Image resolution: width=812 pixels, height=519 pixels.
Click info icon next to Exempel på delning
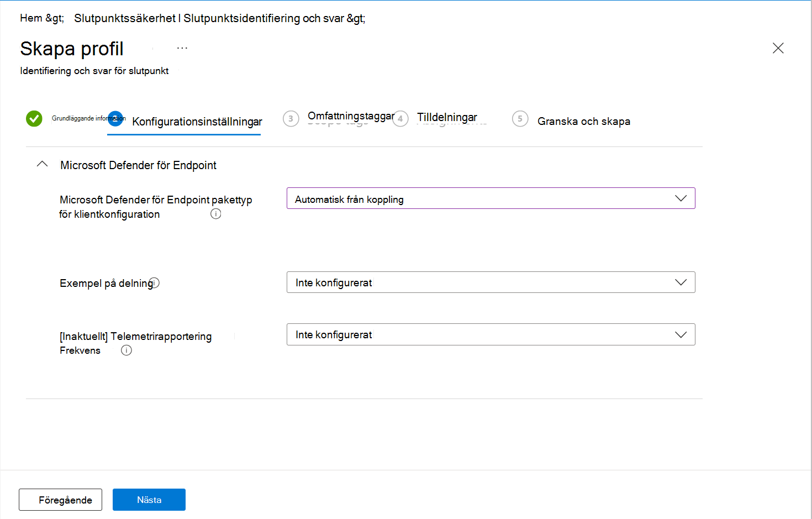click(x=155, y=283)
